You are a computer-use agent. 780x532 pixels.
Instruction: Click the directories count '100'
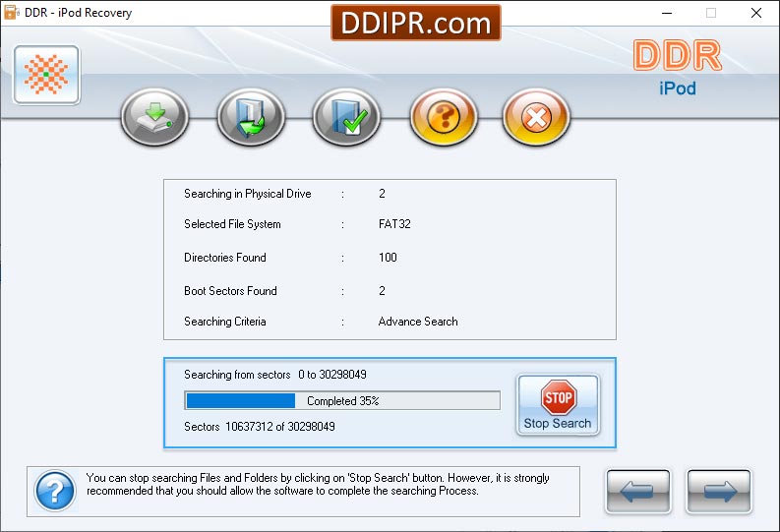pos(388,258)
